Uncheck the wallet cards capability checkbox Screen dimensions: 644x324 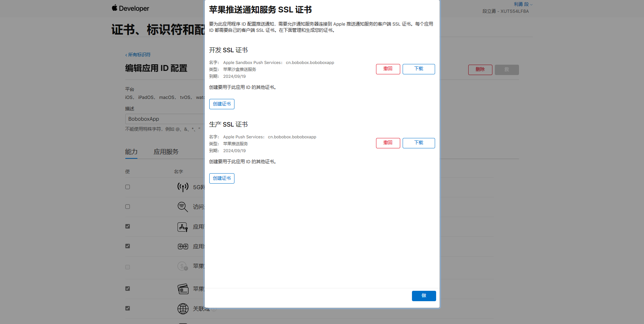[127, 289]
